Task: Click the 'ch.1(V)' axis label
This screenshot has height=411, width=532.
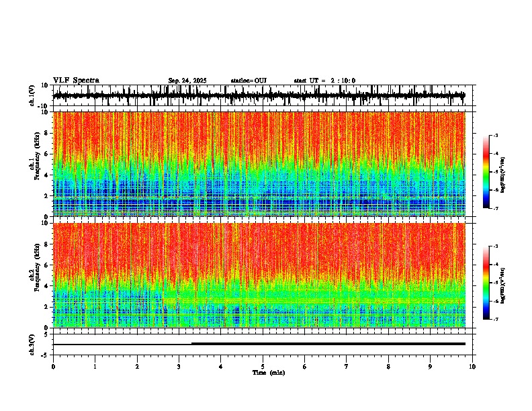Action: [x=32, y=95]
